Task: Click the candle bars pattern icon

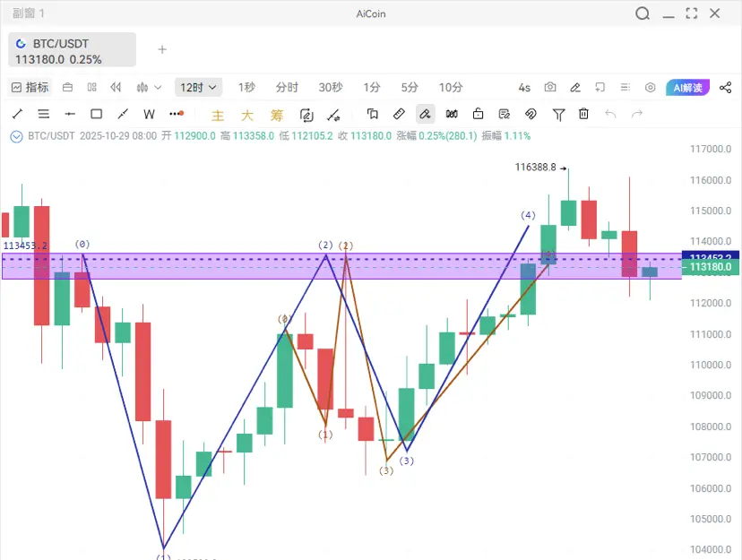Action: pyautogui.click(x=452, y=114)
